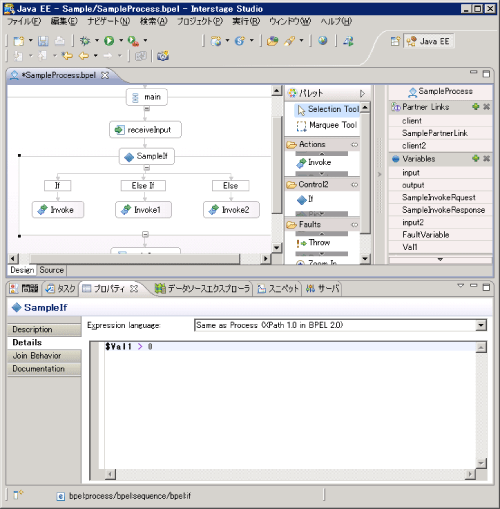Select the SampleInvokeResponse variable
Viewport: 500px width, 509px height.
point(440,210)
